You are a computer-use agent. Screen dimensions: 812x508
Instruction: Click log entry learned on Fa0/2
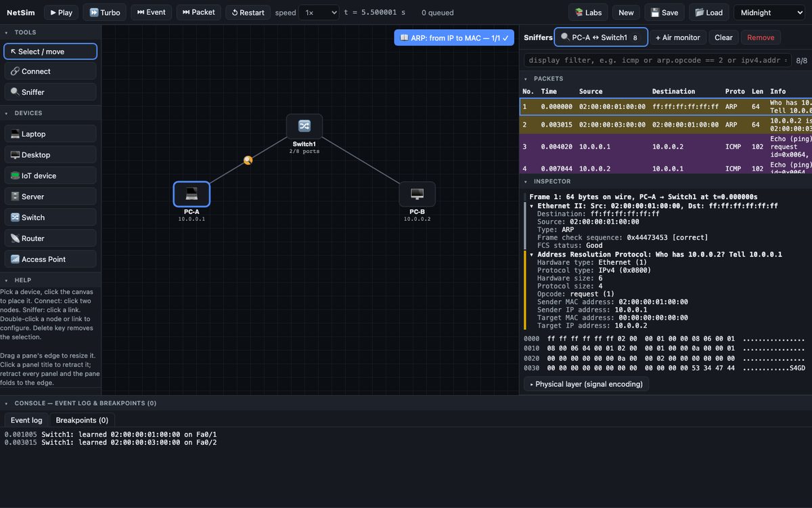click(x=111, y=442)
